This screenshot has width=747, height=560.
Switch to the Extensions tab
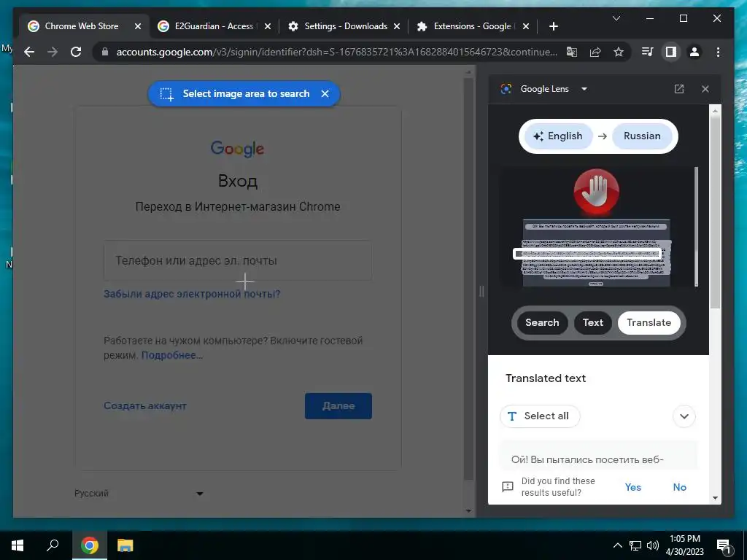click(x=472, y=26)
